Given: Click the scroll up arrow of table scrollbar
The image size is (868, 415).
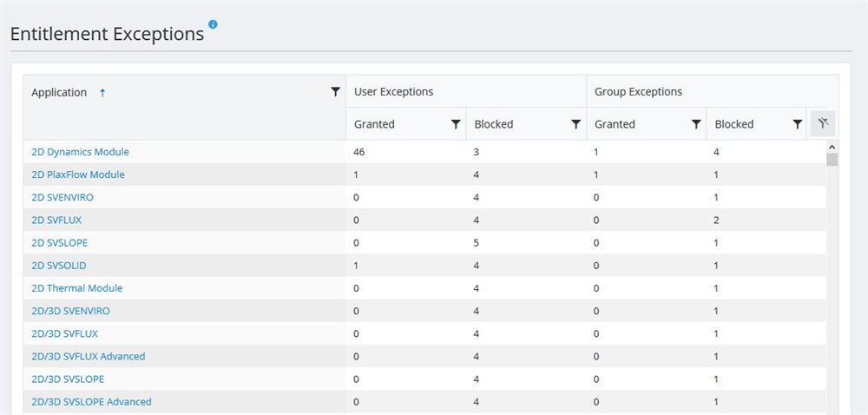Looking at the screenshot, I should (832, 147).
